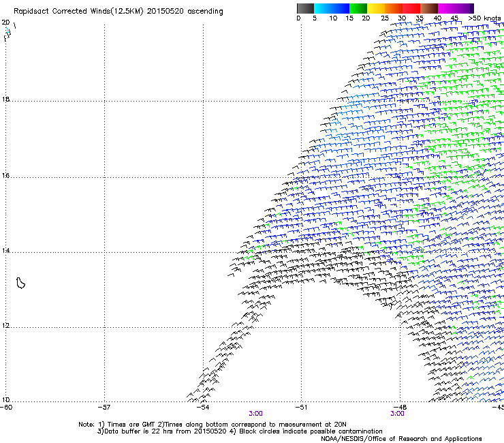Click the longitude label -60
The height and width of the screenshot is (443, 504).
point(6,407)
